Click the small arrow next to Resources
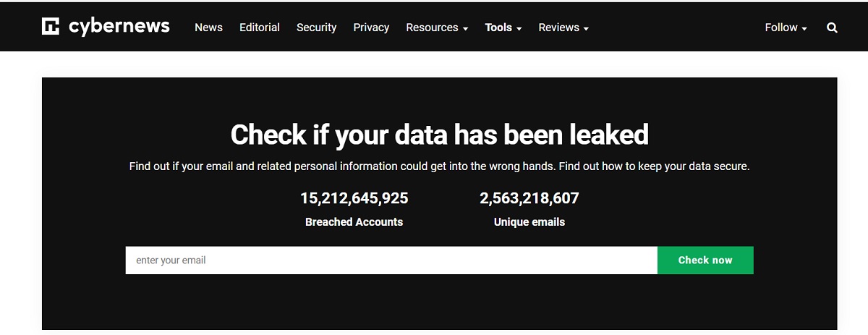Viewport: 868px width, 335px height. point(466,29)
